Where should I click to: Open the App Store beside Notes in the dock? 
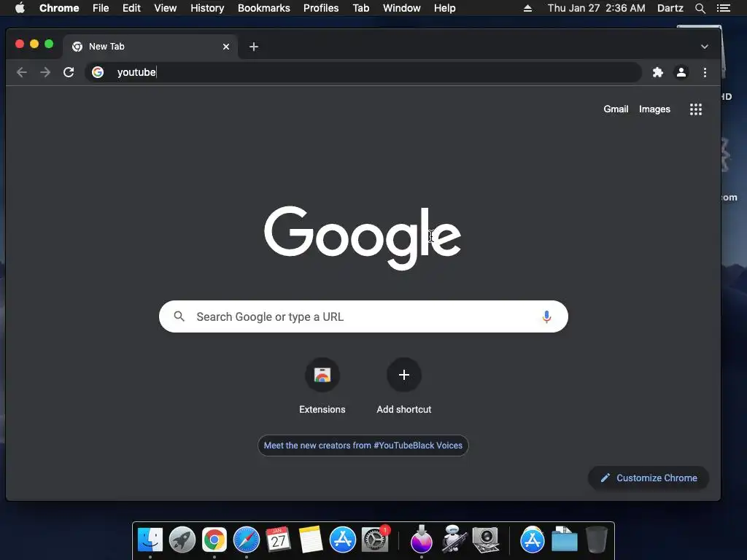tap(343, 540)
